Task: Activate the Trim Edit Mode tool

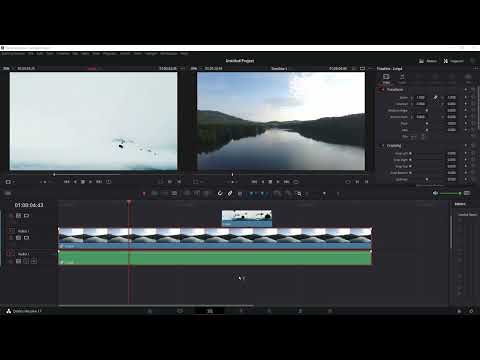Action: 155,194
